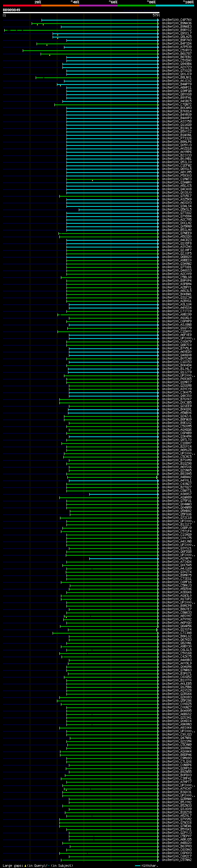Select the UniRef100_A2X7Z3 label

(x=176, y=67)
